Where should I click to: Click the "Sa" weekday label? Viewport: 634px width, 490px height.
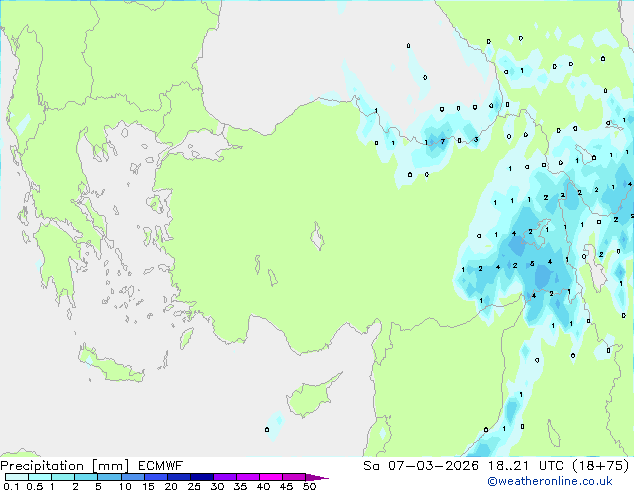pos(371,466)
